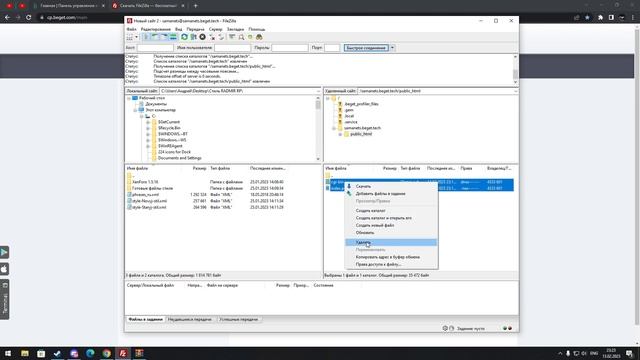Click the Быстрое соединение button
This screenshot has width=640, height=360.
[366, 48]
